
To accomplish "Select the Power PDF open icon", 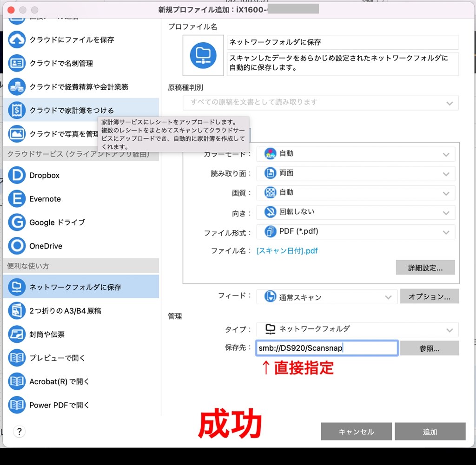I will (17, 405).
